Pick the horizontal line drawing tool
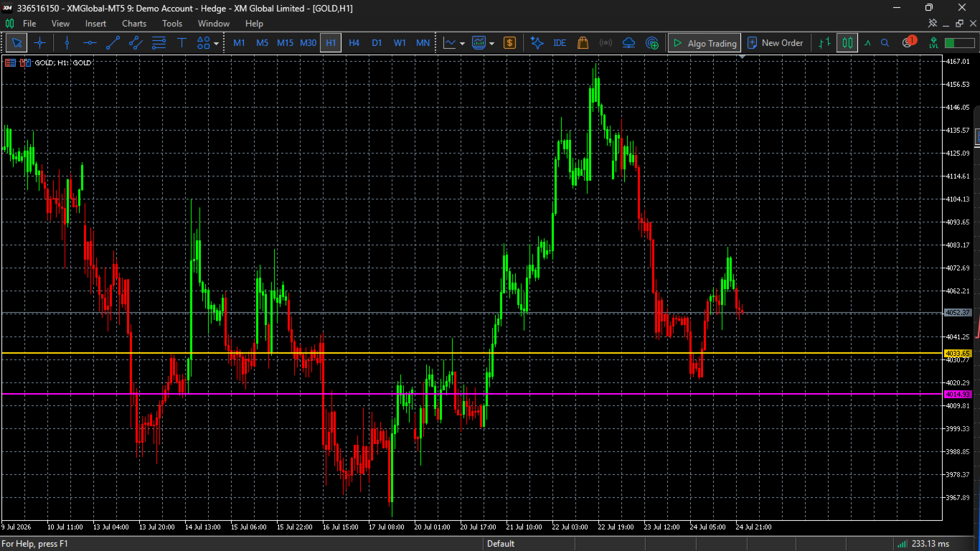The width and height of the screenshot is (980, 551). [x=90, y=43]
